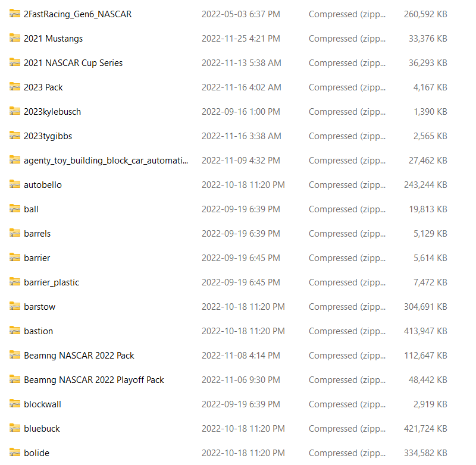Select the autobello file name
This screenshot has height=465, width=476.
coord(43,185)
